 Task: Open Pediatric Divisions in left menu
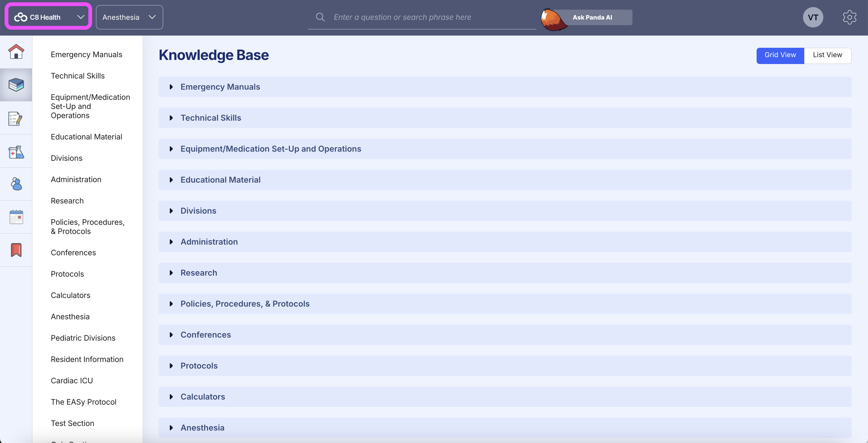83,338
